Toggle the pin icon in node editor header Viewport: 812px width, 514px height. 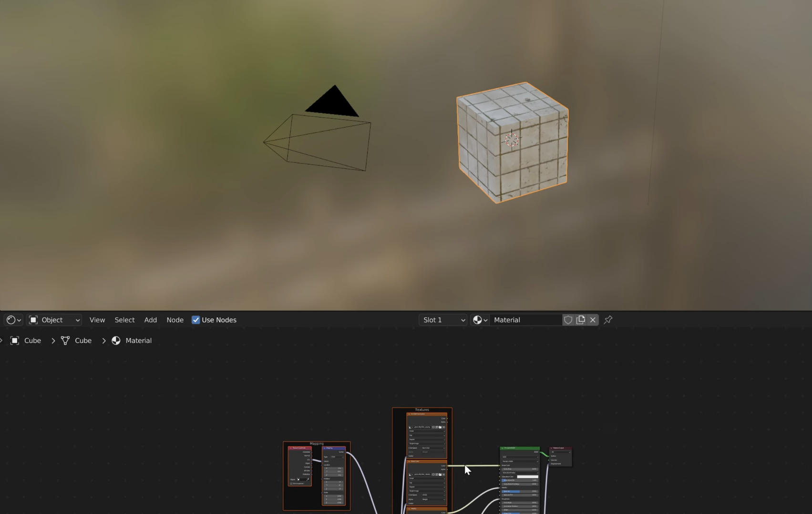pyautogui.click(x=608, y=320)
